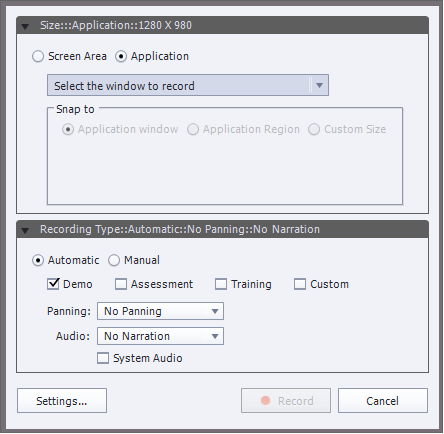The image size is (444, 434).
Task: Click the Cancel button
Action: coord(383,401)
